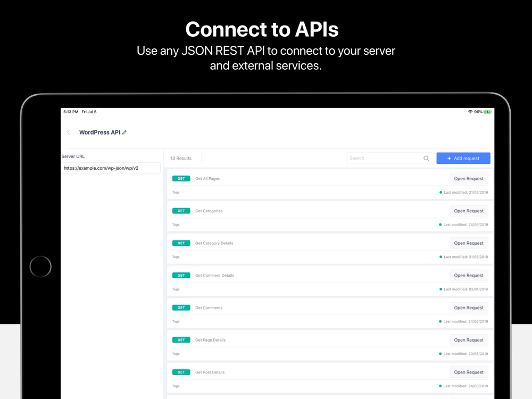Image resolution: width=532 pixels, height=399 pixels.
Task: Open Request for Get Comment Details
Action: (x=469, y=276)
